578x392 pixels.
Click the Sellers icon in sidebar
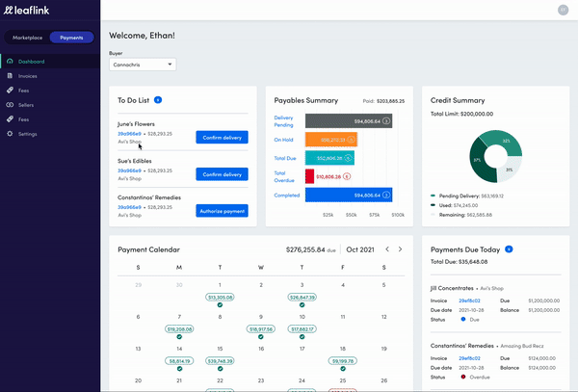coord(10,105)
